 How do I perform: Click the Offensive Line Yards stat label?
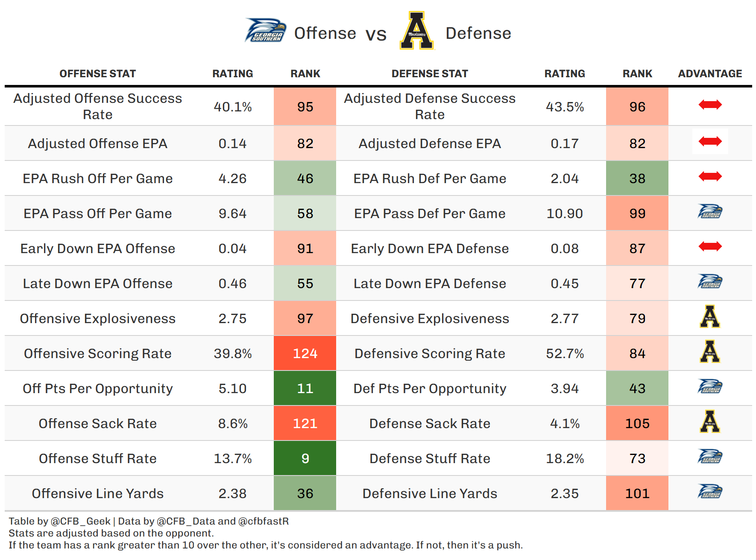coord(97,493)
